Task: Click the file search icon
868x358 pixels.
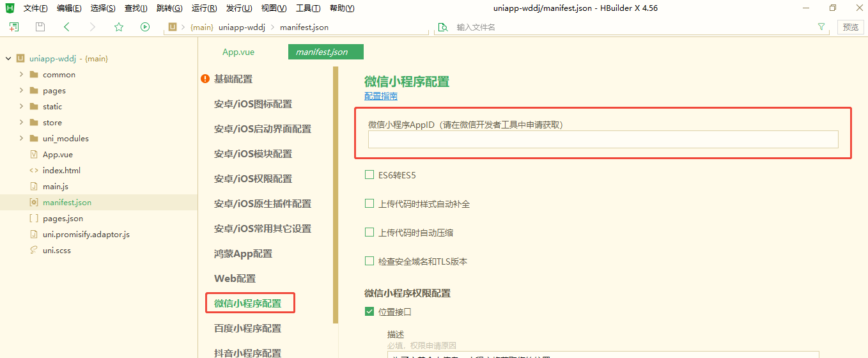Action: pos(442,27)
